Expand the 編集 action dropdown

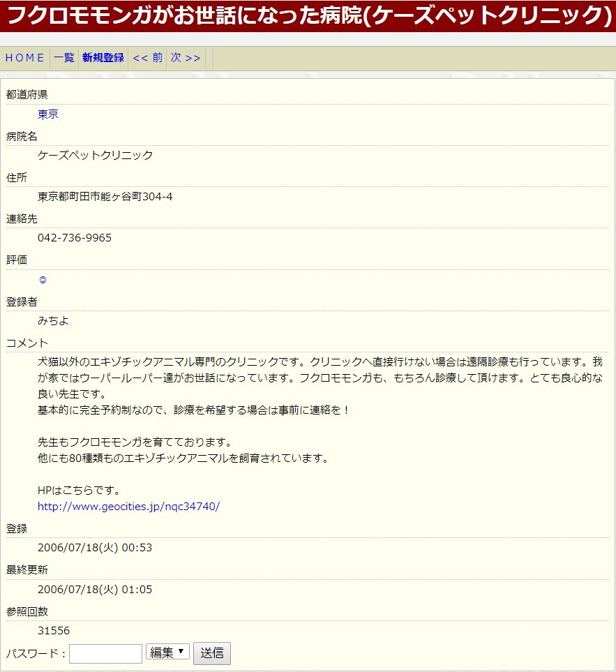coord(167,652)
